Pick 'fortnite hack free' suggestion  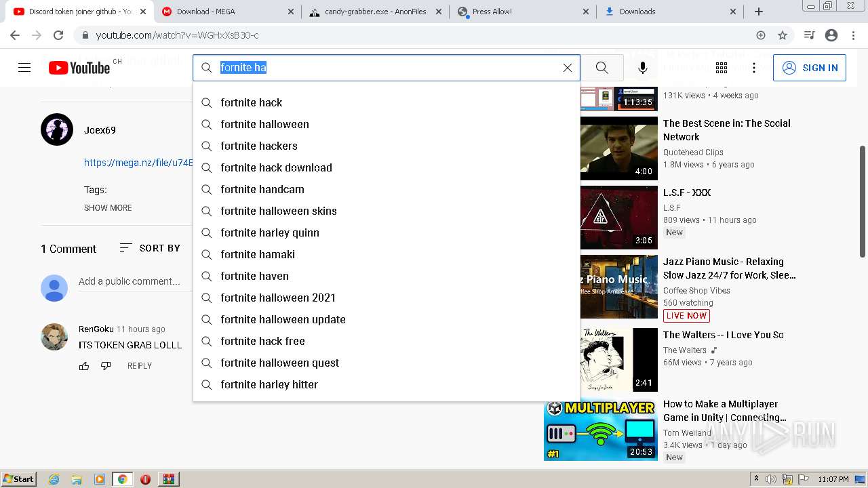387,341
